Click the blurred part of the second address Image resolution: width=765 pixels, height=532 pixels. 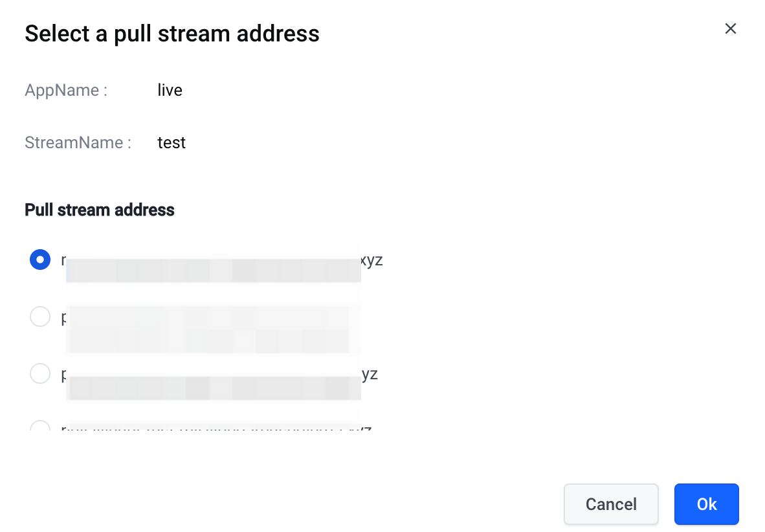[x=214, y=329]
